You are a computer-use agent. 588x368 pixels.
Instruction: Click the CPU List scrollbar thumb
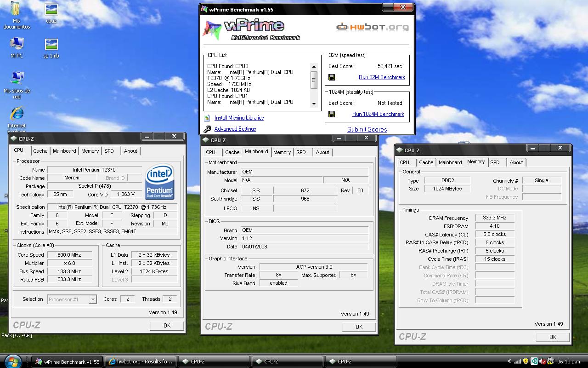pyautogui.click(x=314, y=80)
